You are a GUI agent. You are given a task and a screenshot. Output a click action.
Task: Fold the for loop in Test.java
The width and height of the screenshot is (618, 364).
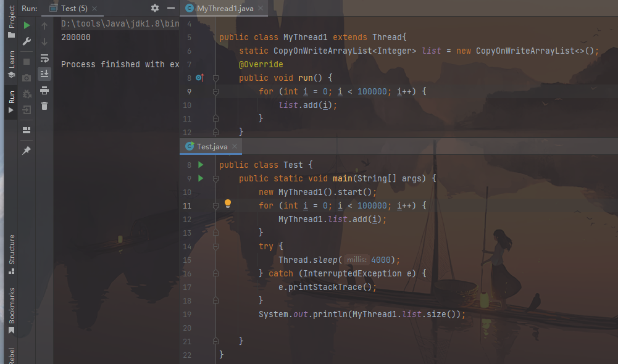215,206
